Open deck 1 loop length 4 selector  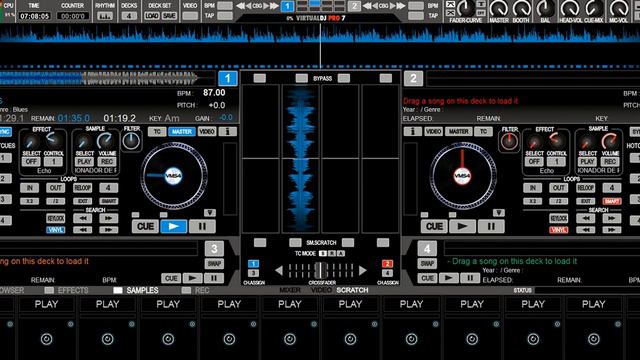[109, 188]
